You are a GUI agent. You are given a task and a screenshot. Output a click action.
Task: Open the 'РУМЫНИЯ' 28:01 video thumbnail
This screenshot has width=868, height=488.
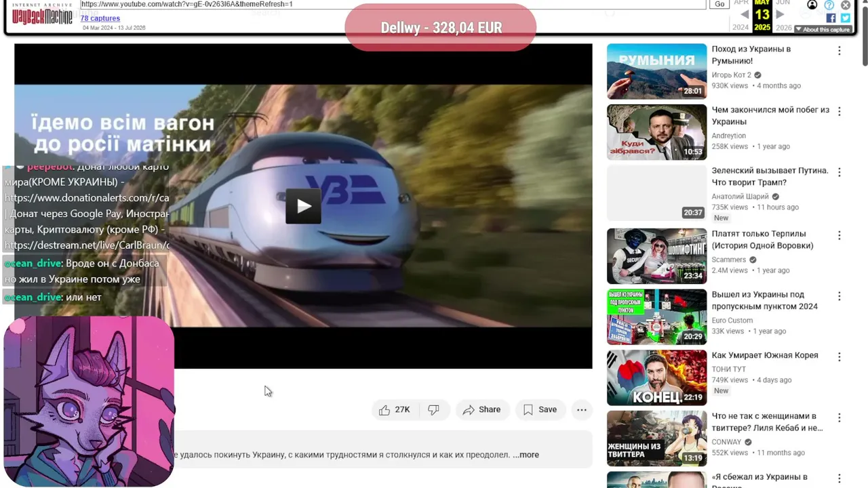pyautogui.click(x=656, y=71)
